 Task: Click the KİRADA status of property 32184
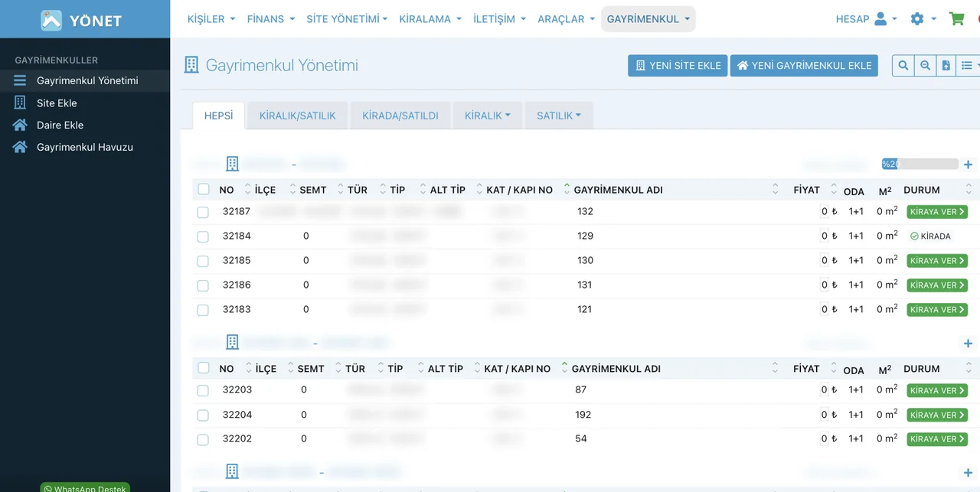pyautogui.click(x=930, y=236)
